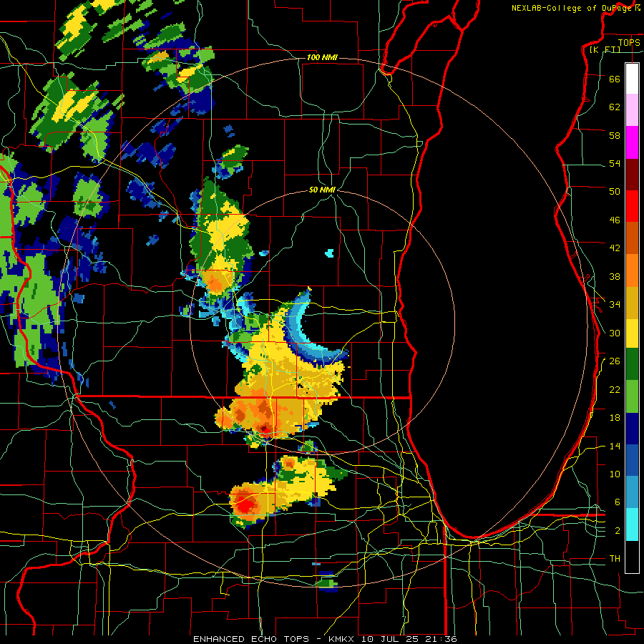The image size is (644, 644).
Task: Click the 50 legend value
Action: point(615,191)
